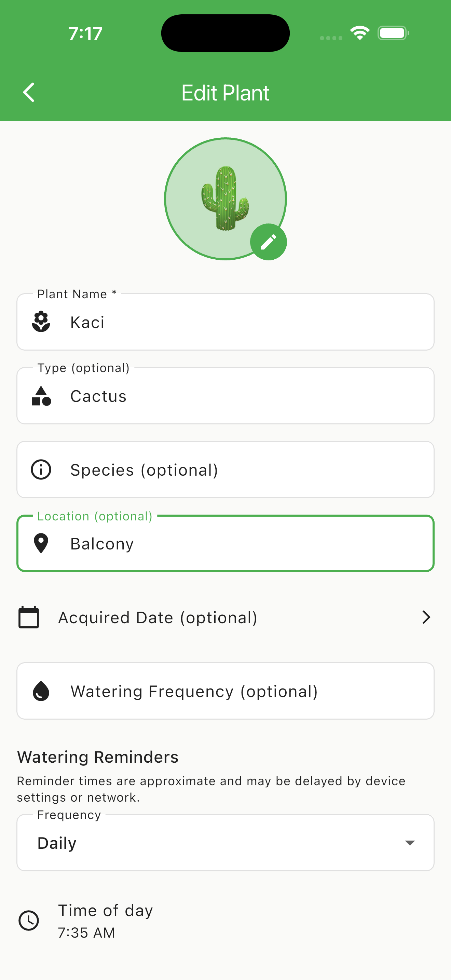Image resolution: width=451 pixels, height=980 pixels.
Task: Expand Acquired Date using chevron arrow
Action: tap(426, 617)
